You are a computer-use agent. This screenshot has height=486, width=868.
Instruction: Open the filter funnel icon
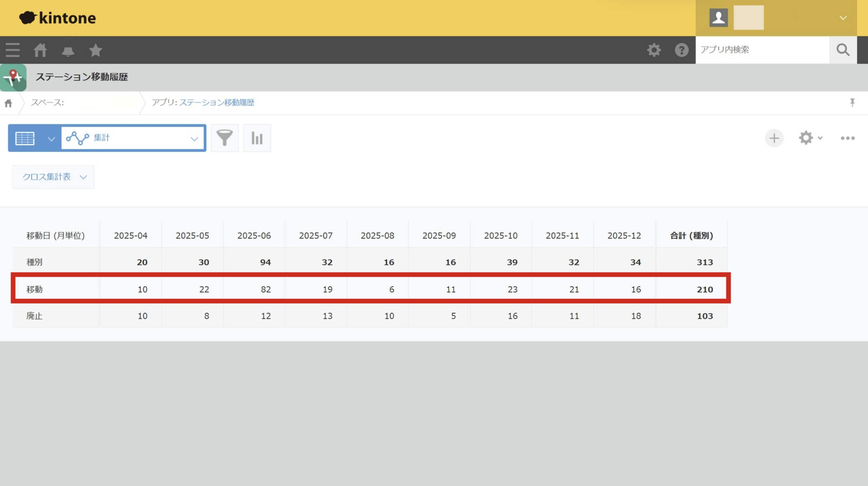point(224,138)
